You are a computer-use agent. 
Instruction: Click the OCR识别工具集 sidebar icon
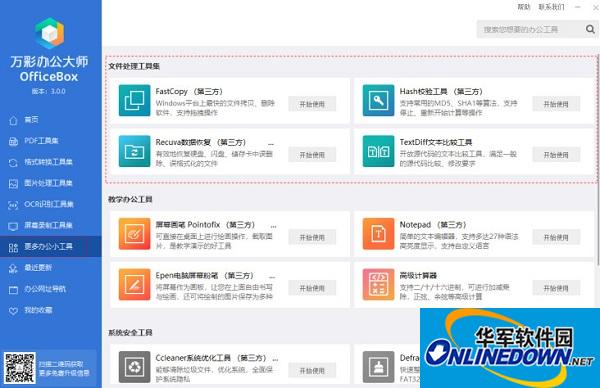13,205
